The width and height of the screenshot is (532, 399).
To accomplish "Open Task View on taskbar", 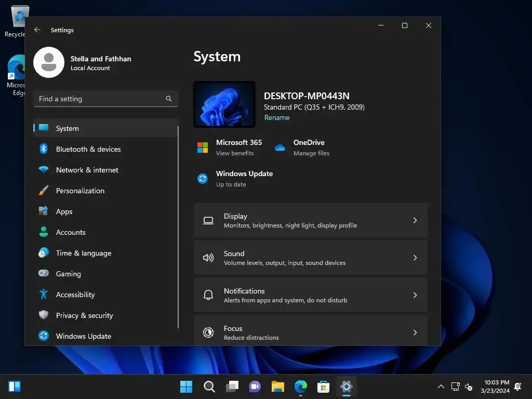I will [x=232, y=387].
